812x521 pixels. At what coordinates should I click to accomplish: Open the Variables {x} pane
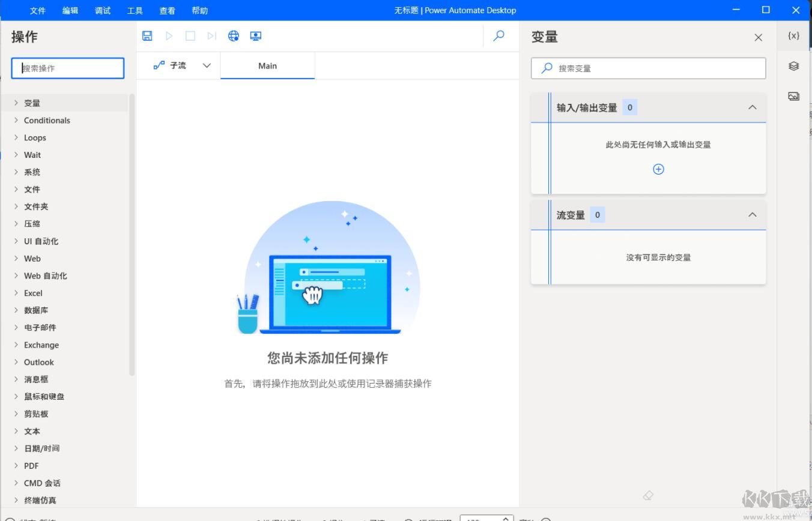pyautogui.click(x=793, y=35)
